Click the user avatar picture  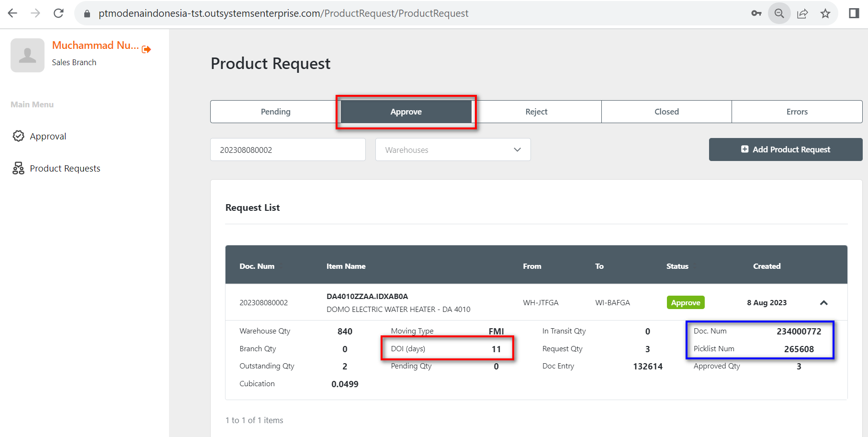[28, 56]
